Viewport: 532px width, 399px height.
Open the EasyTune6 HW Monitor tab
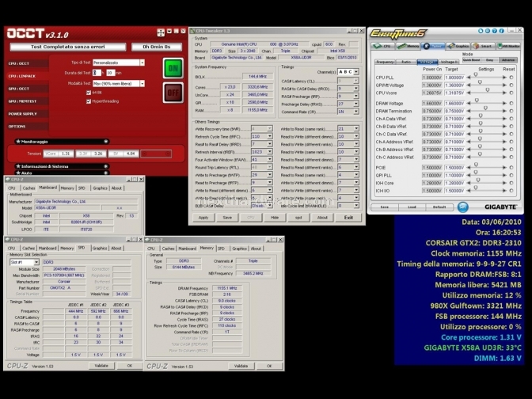click(x=508, y=46)
